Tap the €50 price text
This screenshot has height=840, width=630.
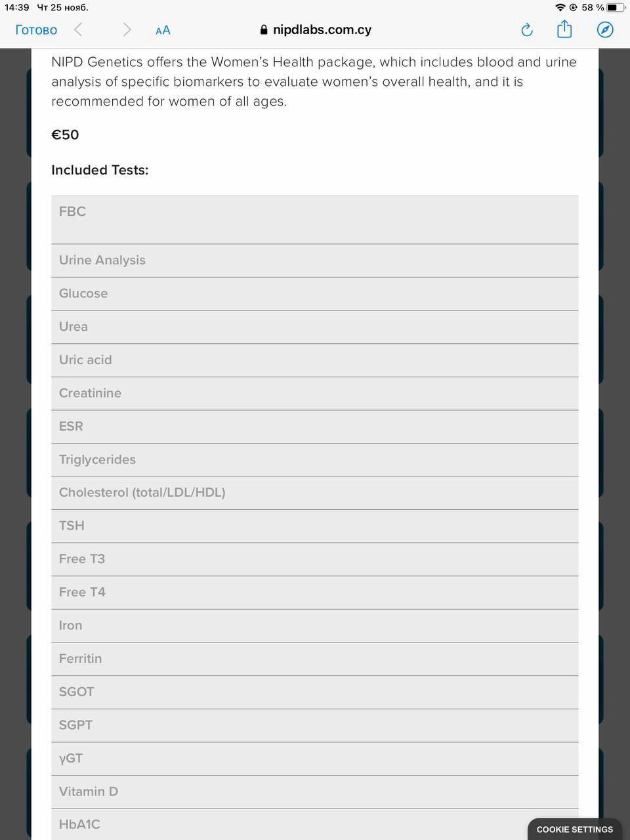(65, 135)
